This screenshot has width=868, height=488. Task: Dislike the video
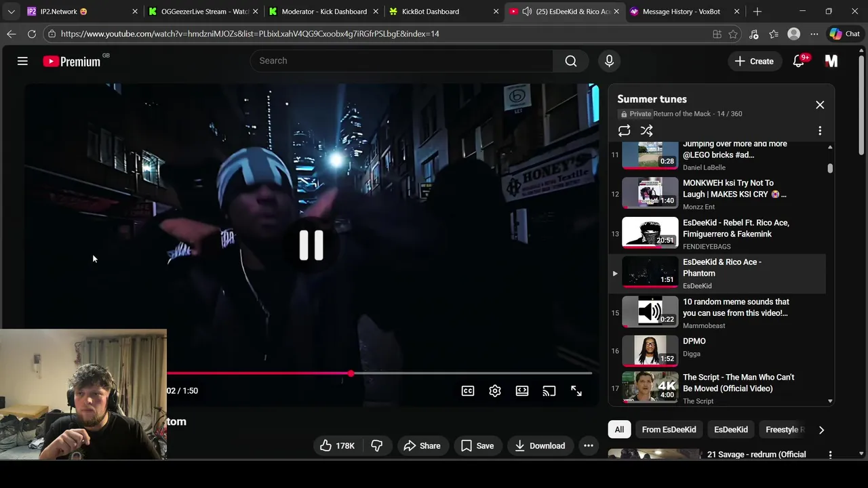point(377,446)
